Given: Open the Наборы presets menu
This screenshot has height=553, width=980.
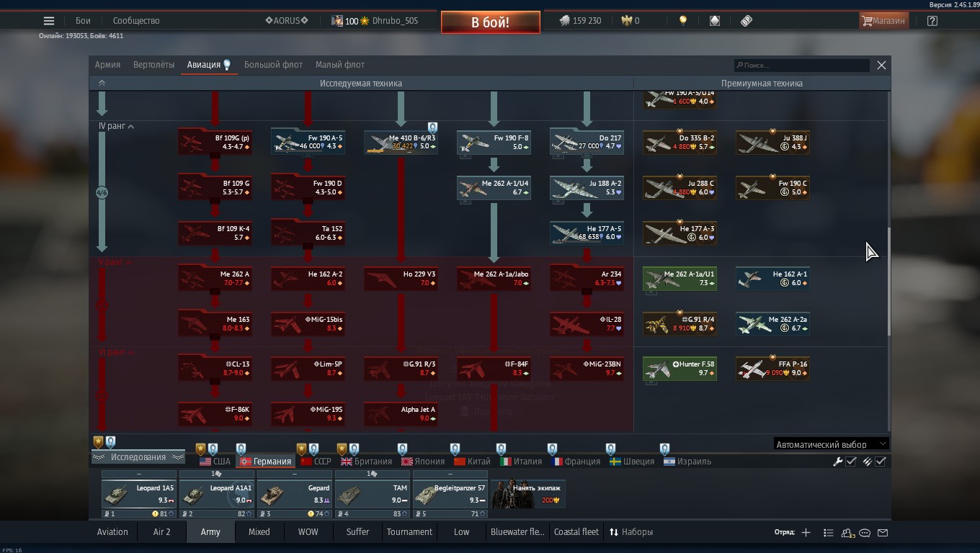Looking at the screenshot, I should [631, 532].
